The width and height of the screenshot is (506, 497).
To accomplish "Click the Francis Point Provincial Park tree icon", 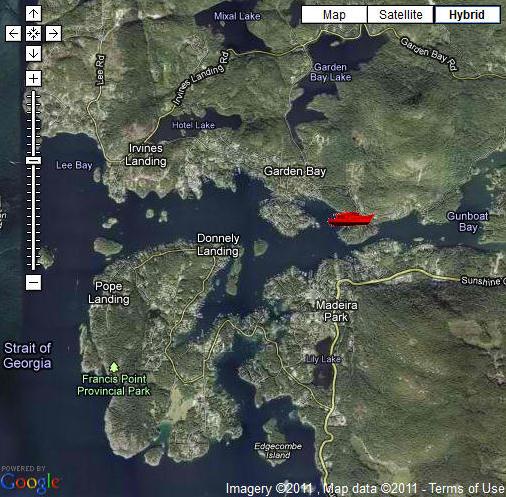I will coord(114,367).
